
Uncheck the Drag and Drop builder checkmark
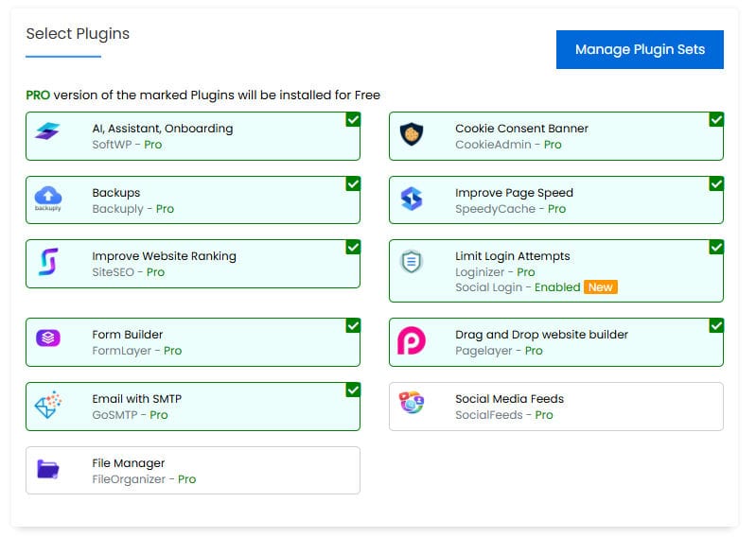click(x=716, y=325)
